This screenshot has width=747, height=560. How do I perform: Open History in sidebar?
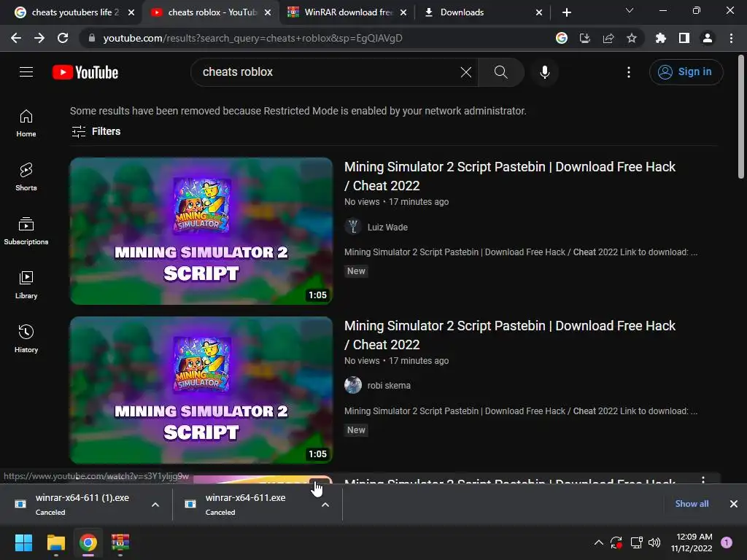pyautogui.click(x=26, y=338)
